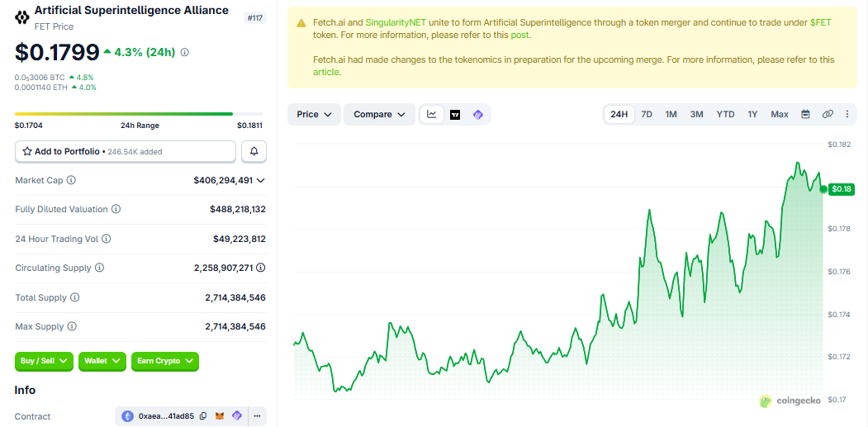
Task: Click the purple icon in Contract row
Action: 237,416
